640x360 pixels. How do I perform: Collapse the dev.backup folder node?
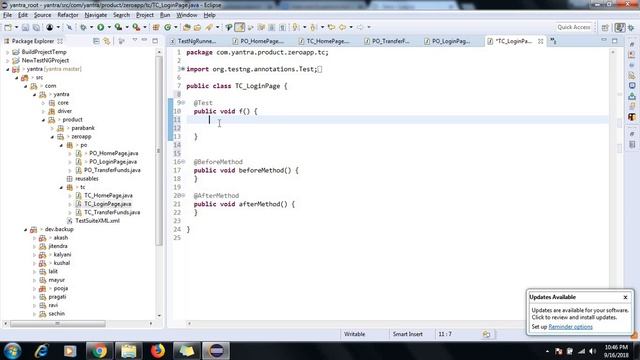25,229
